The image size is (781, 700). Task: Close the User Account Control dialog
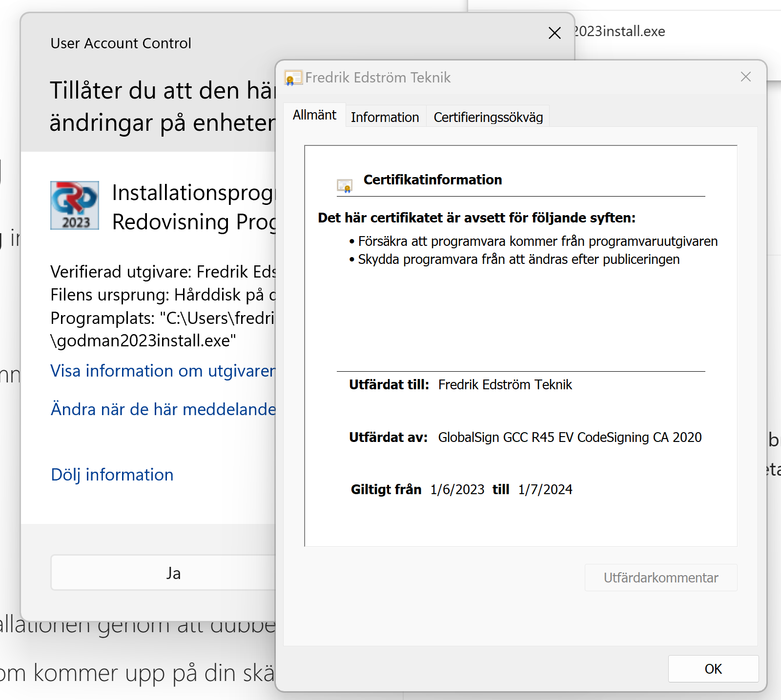pyautogui.click(x=555, y=33)
